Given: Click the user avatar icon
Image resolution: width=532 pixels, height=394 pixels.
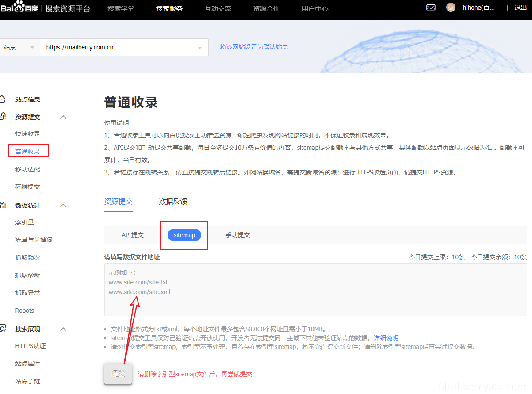Looking at the screenshot, I should [451, 8].
